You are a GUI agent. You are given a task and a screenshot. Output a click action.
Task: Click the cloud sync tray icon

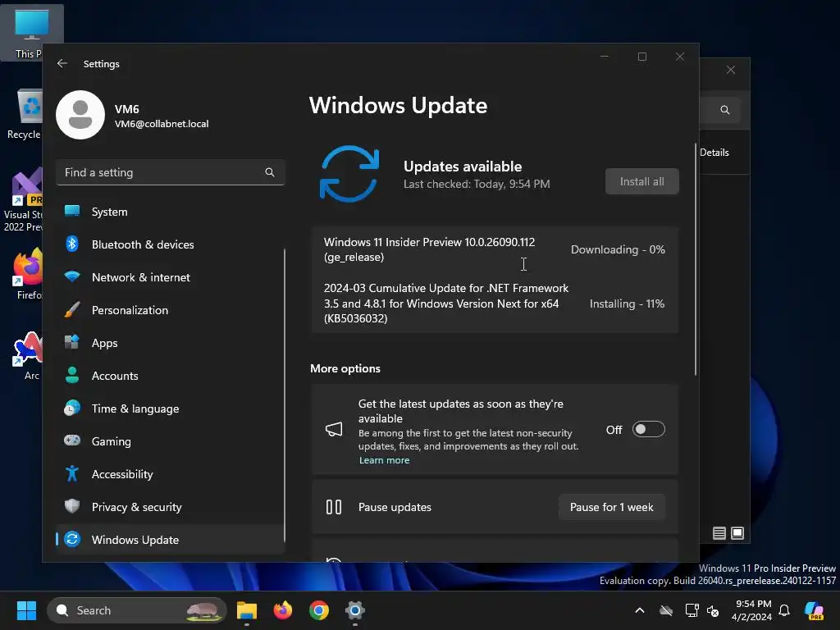[666, 610]
